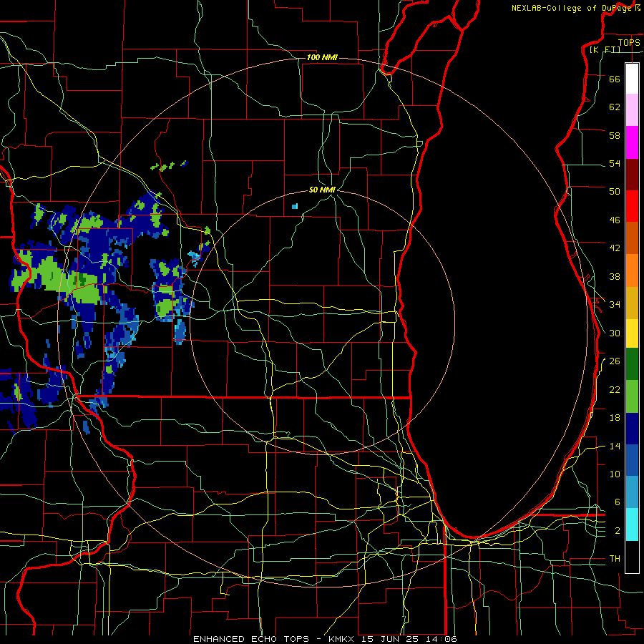Select the black TH legend swatch
Image resolution: width=644 pixels, height=644 pixels.
point(632,557)
